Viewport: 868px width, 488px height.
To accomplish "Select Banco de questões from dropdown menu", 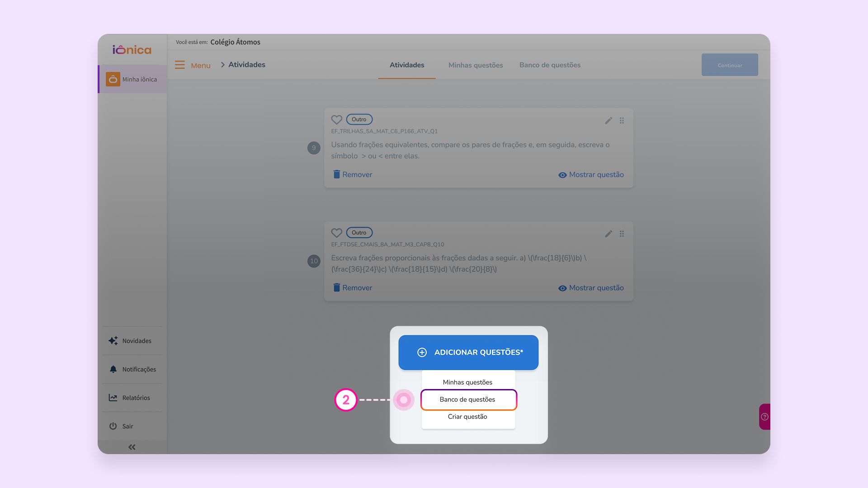I will coord(468,399).
